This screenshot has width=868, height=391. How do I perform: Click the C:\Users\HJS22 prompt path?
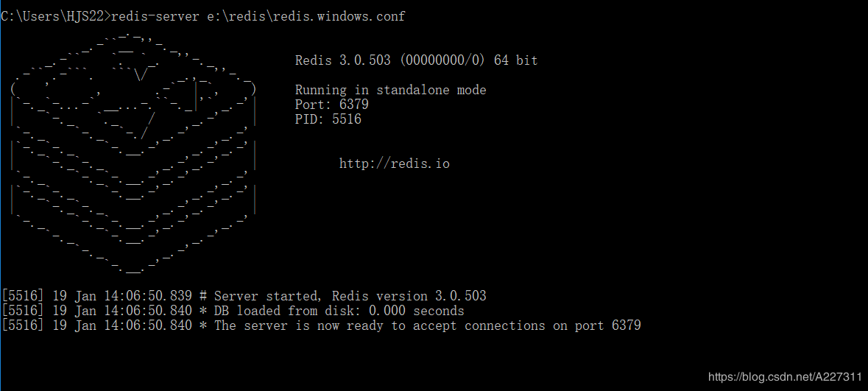coord(53,16)
